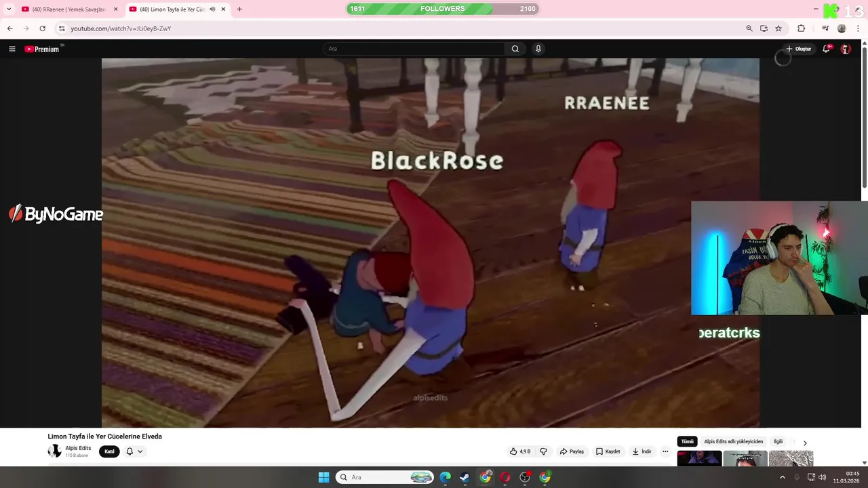Click the YouTube Ara search field
This screenshot has height=488, width=868.
(x=414, y=49)
